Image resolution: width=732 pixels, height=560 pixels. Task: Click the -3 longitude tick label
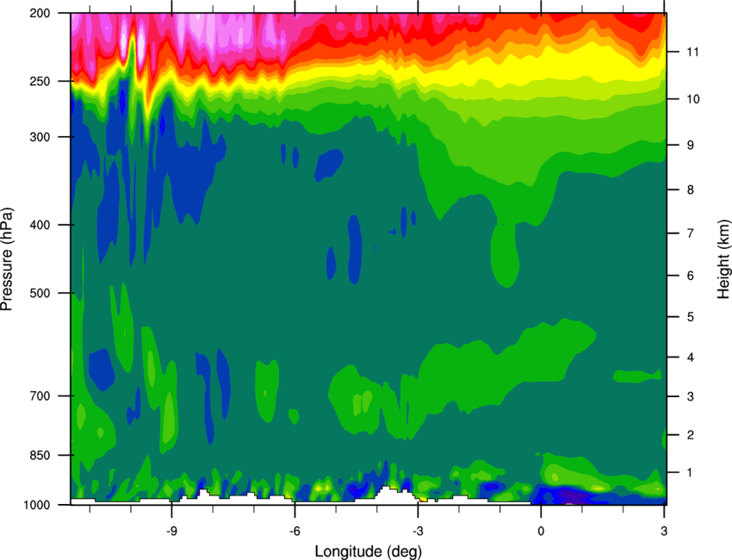pyautogui.click(x=418, y=531)
